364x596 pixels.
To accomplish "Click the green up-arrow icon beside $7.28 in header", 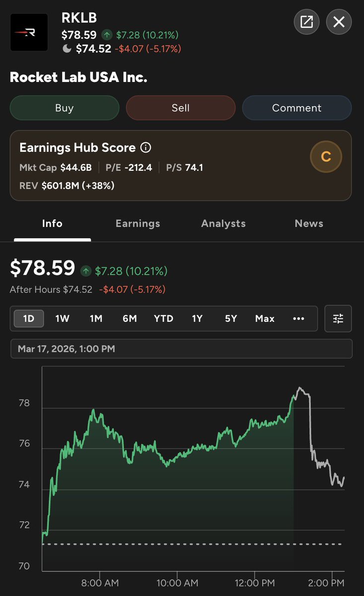I will point(107,35).
